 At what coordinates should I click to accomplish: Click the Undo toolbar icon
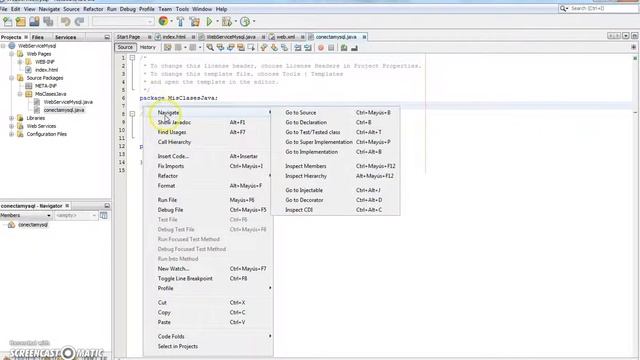[x=65, y=22]
